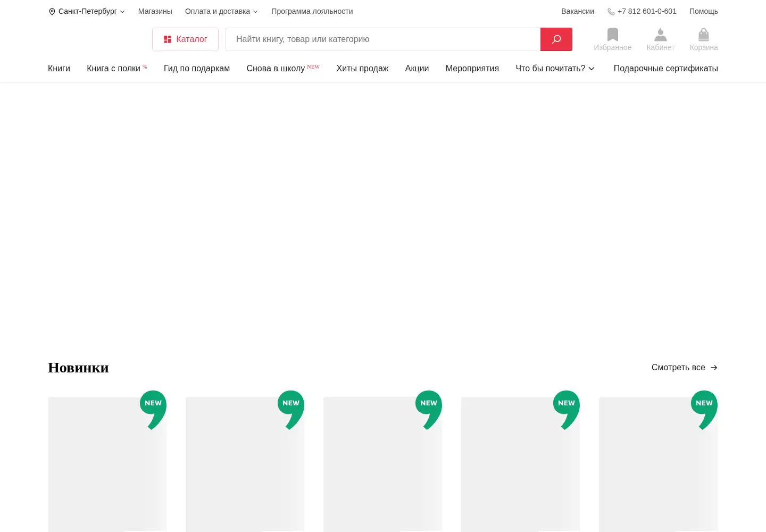Open the Помощь link
This screenshot has width=766, height=532.
(704, 11)
